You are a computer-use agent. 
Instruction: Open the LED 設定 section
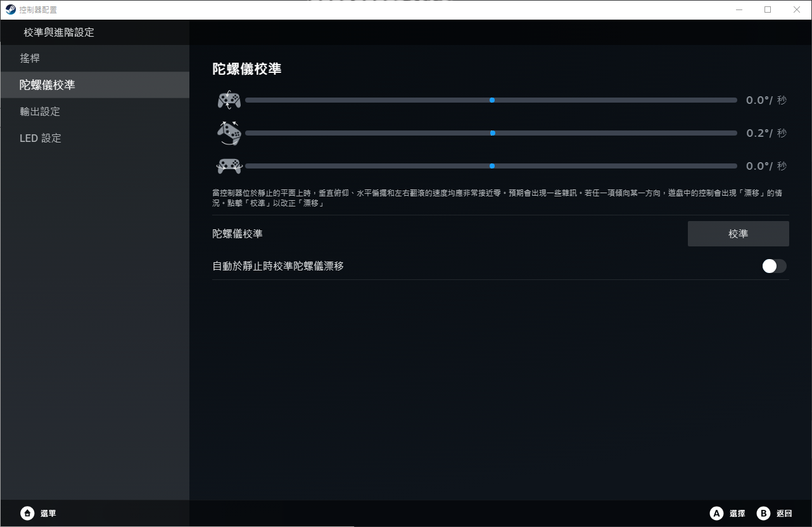point(95,138)
